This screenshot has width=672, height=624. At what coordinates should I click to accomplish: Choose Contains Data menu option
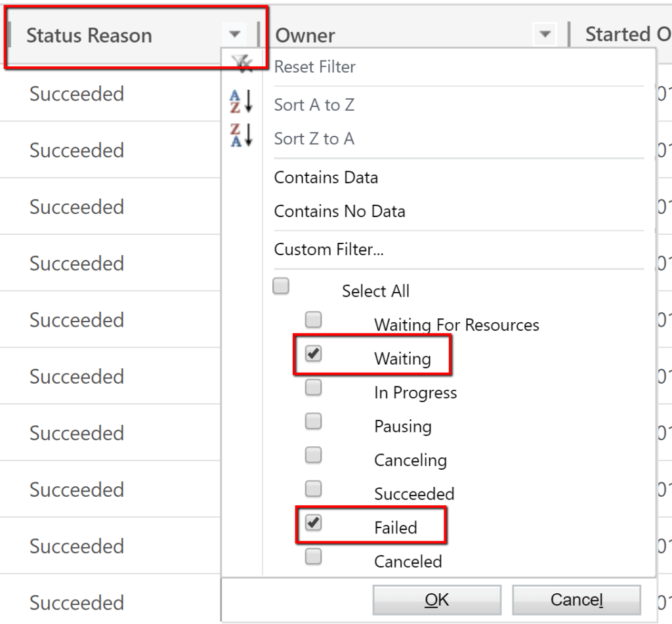pos(326,178)
